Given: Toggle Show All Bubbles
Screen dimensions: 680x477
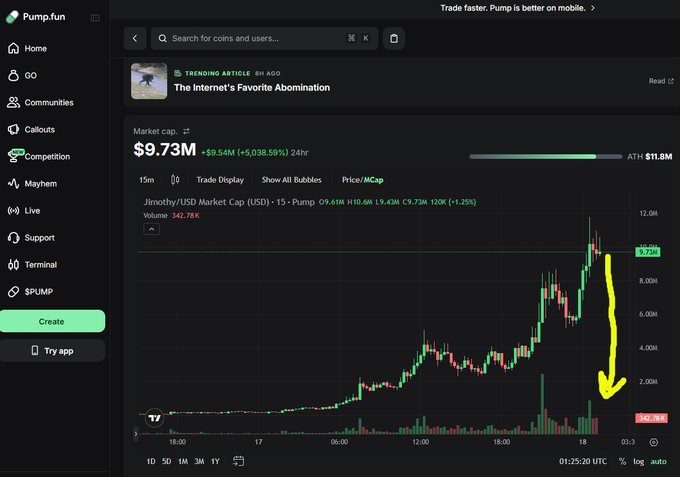Looking at the screenshot, I should click(x=291, y=180).
